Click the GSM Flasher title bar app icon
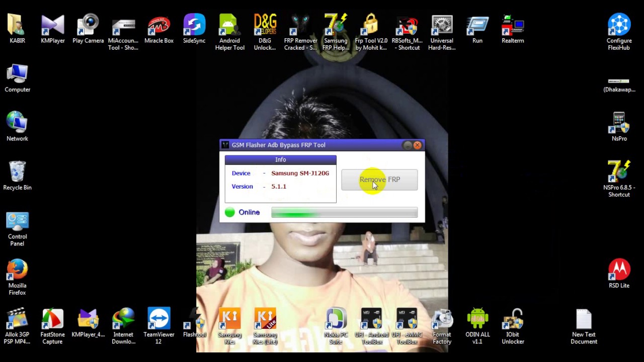The image size is (644, 362). 225,145
